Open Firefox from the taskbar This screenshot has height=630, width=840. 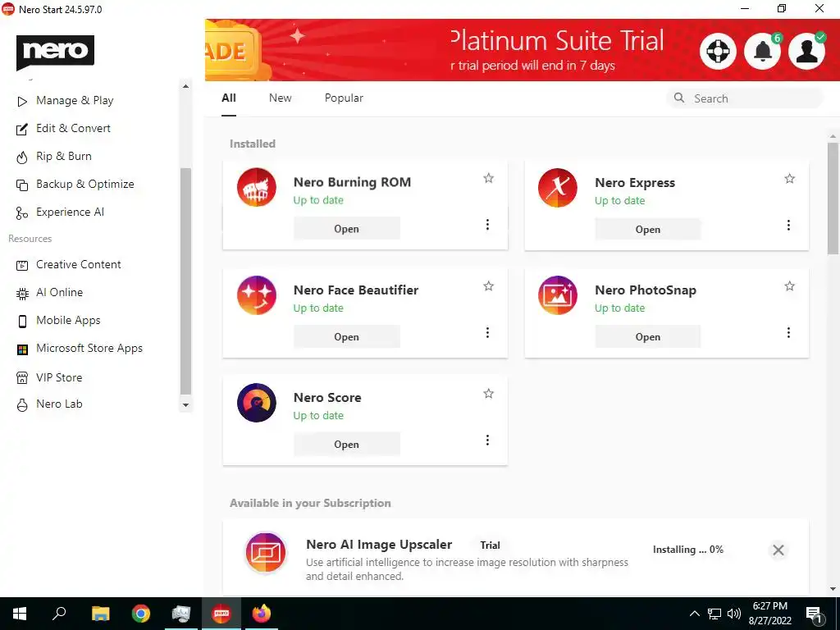click(x=262, y=614)
